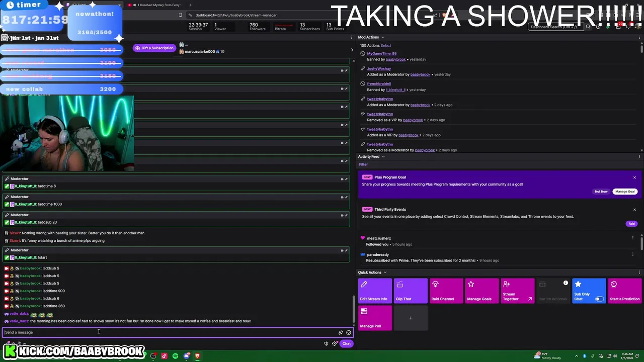Open the frenchbraidnii user link

pyautogui.click(x=379, y=83)
